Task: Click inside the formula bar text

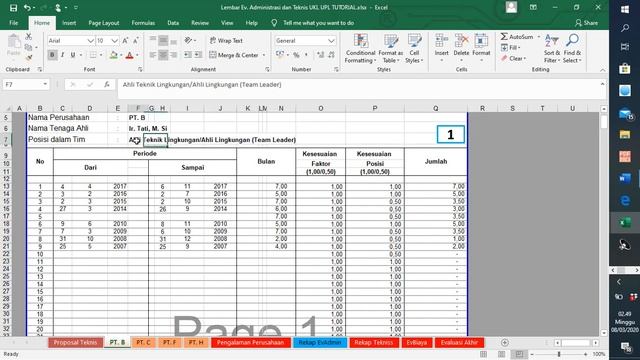Action: coord(202,84)
